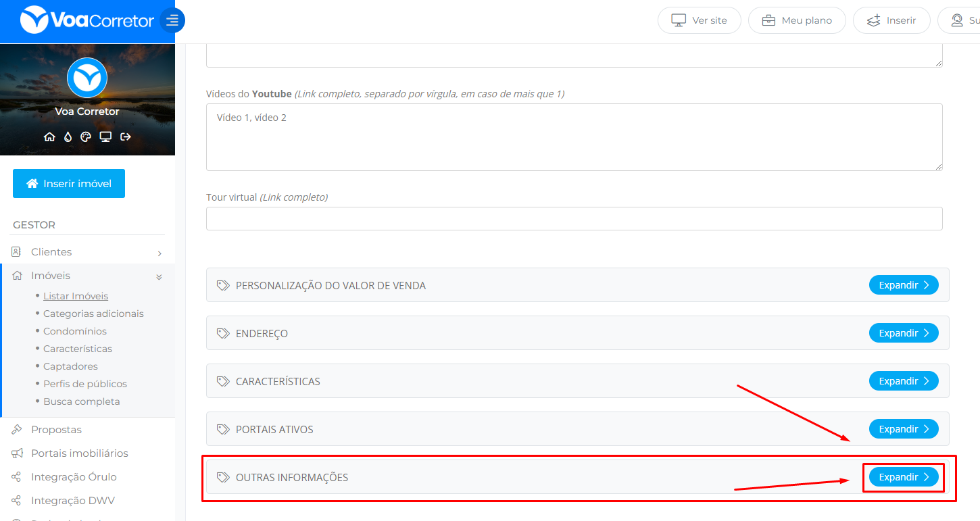This screenshot has height=521, width=980.
Task: Click the droplet icon in profile shortcuts
Action: click(x=68, y=137)
